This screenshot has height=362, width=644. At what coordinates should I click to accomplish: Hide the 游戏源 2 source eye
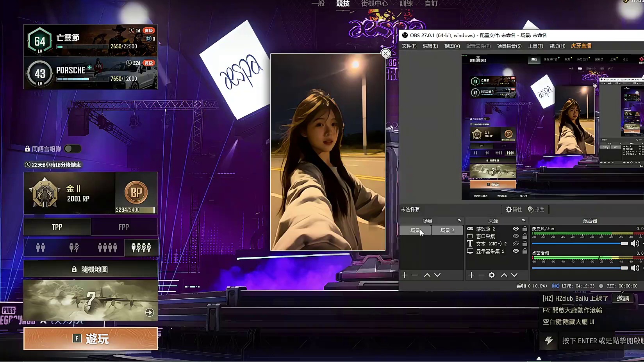(x=516, y=229)
